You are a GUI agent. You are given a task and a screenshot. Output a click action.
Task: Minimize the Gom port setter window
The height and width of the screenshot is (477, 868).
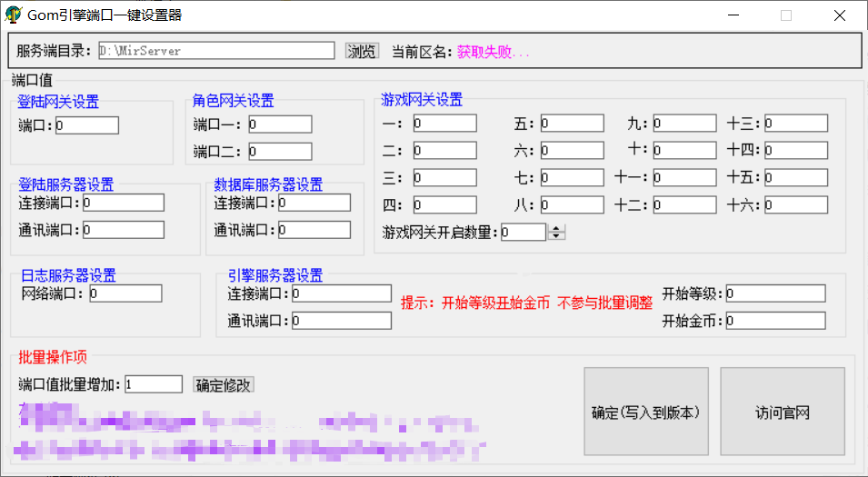coord(733,15)
